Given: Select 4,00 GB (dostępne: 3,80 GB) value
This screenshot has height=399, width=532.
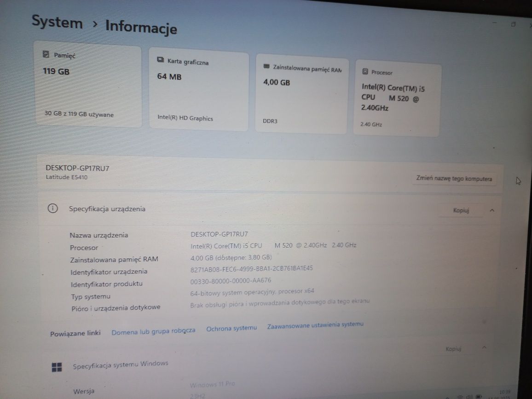Looking at the screenshot, I should [231, 258].
